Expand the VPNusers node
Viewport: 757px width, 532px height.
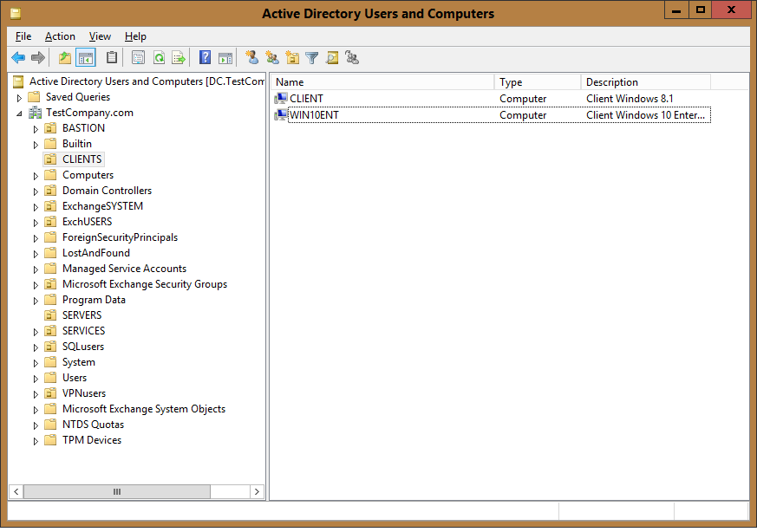coord(36,394)
